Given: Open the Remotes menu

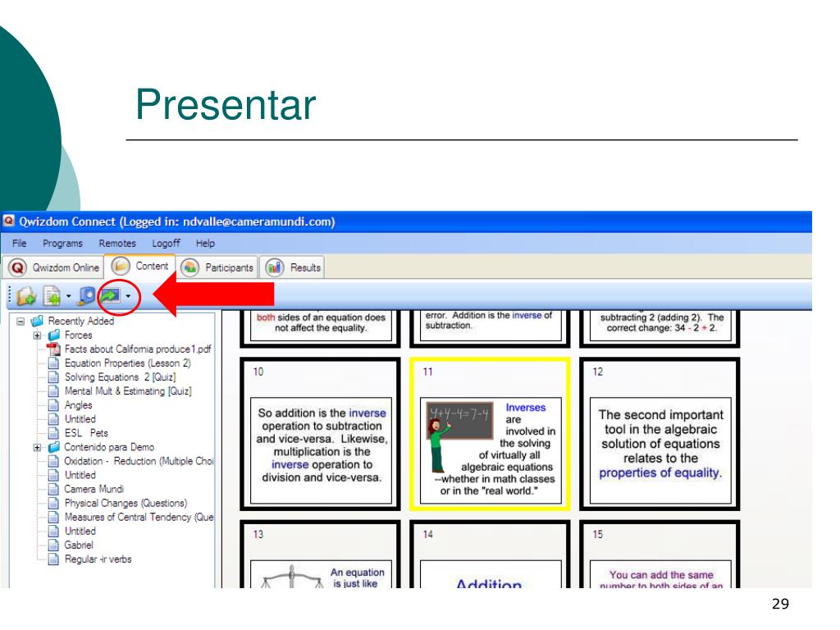Looking at the screenshot, I should (117, 243).
